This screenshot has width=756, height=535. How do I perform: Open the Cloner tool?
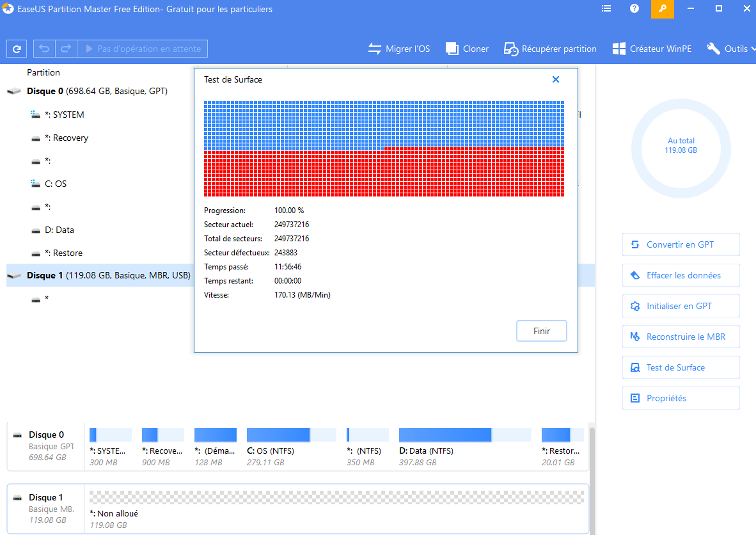(467, 49)
